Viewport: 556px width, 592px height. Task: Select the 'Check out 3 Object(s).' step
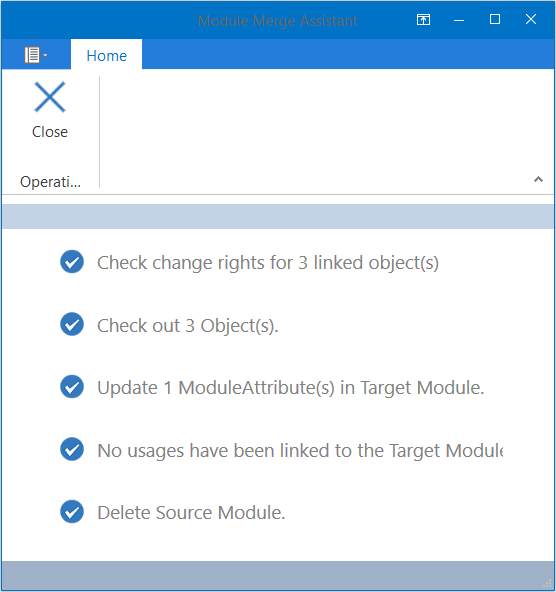tap(188, 325)
